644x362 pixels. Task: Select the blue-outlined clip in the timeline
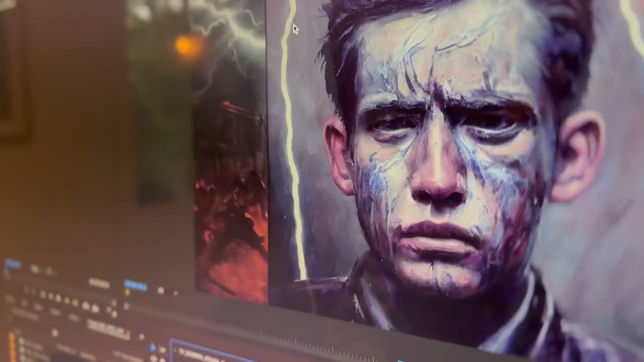211,351
